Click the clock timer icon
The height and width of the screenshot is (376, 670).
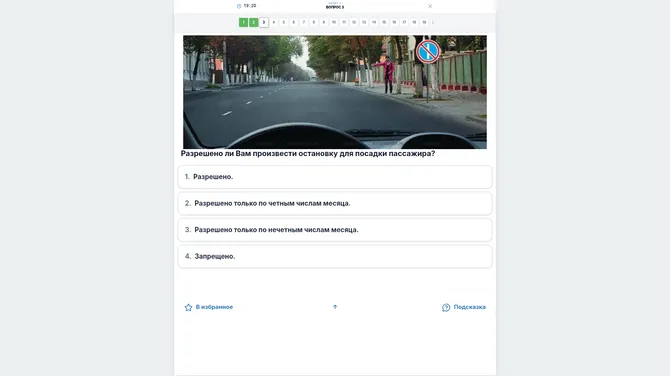click(x=239, y=6)
